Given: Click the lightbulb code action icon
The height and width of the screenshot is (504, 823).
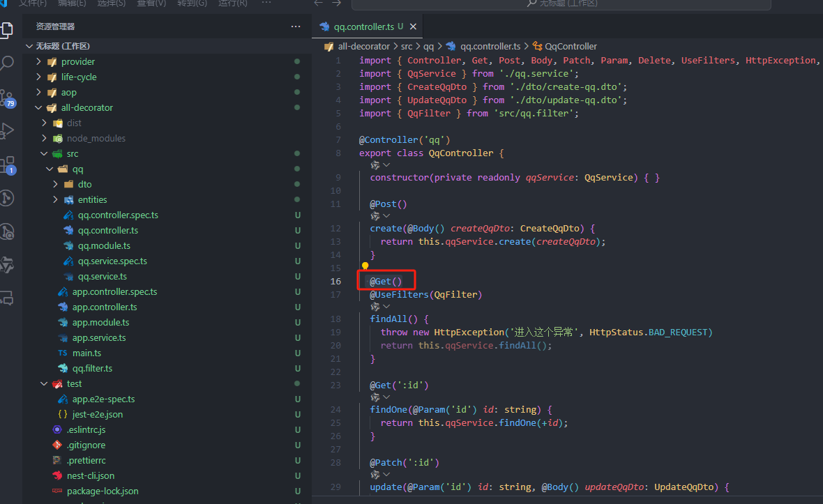Looking at the screenshot, I should pyautogui.click(x=365, y=266).
